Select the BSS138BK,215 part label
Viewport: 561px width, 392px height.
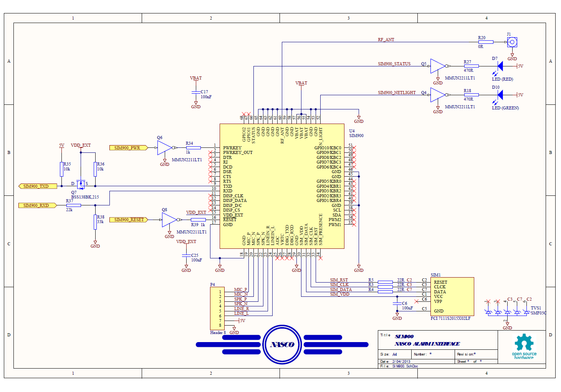pyautogui.click(x=85, y=197)
